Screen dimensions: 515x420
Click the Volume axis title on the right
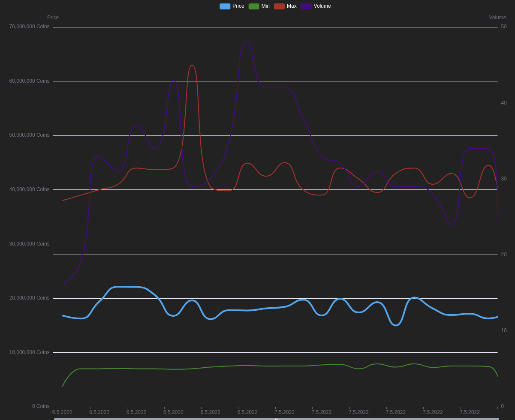497,18
